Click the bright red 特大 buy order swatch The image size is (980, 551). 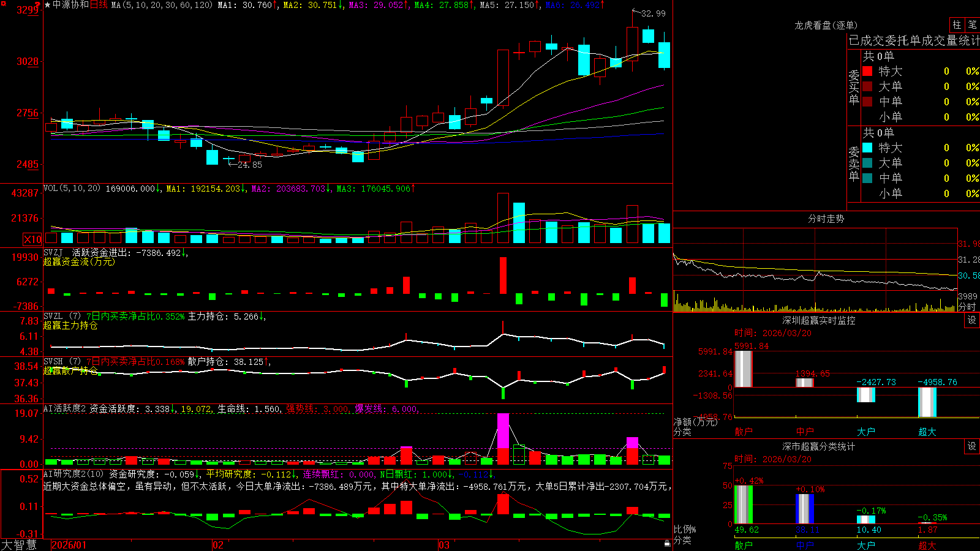pyautogui.click(x=867, y=71)
